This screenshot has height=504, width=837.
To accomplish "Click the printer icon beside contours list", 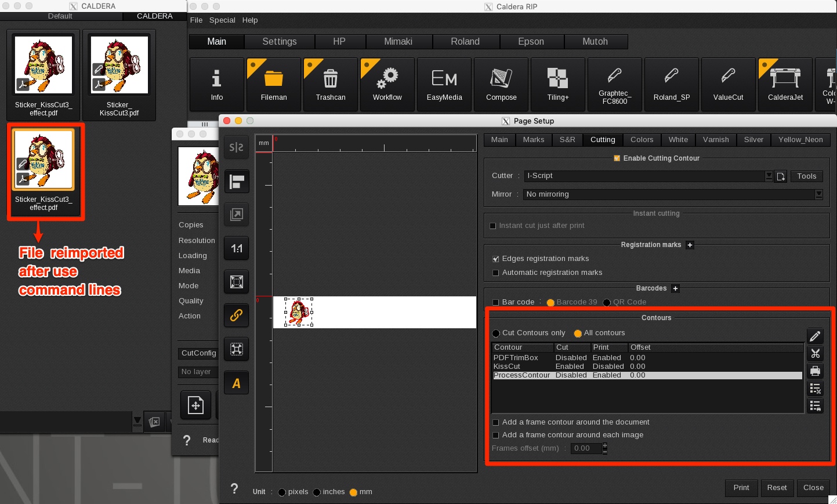I will 815,371.
